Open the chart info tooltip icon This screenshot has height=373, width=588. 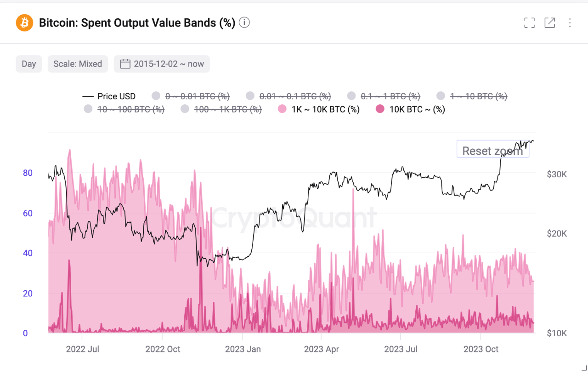pyautogui.click(x=244, y=23)
